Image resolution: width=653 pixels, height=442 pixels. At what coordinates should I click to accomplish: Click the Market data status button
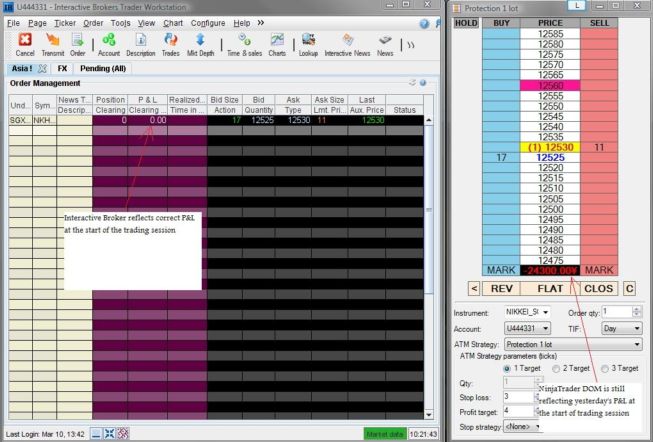pos(385,434)
